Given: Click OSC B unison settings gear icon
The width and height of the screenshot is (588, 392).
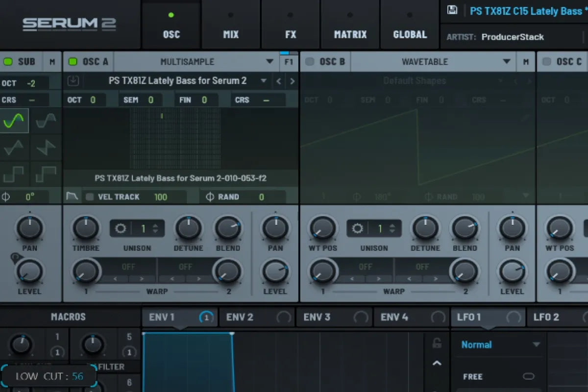Looking at the screenshot, I should (358, 228).
